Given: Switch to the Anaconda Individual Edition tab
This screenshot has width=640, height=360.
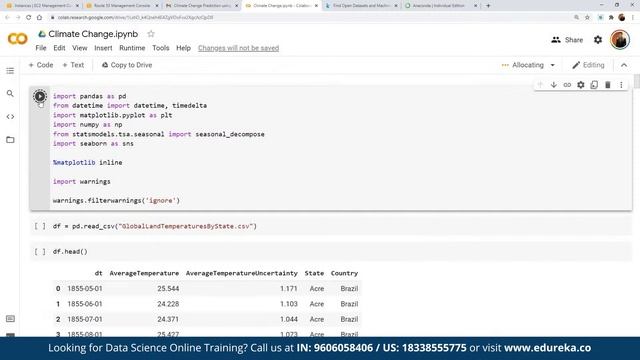Looking at the screenshot, I should tap(441, 6).
